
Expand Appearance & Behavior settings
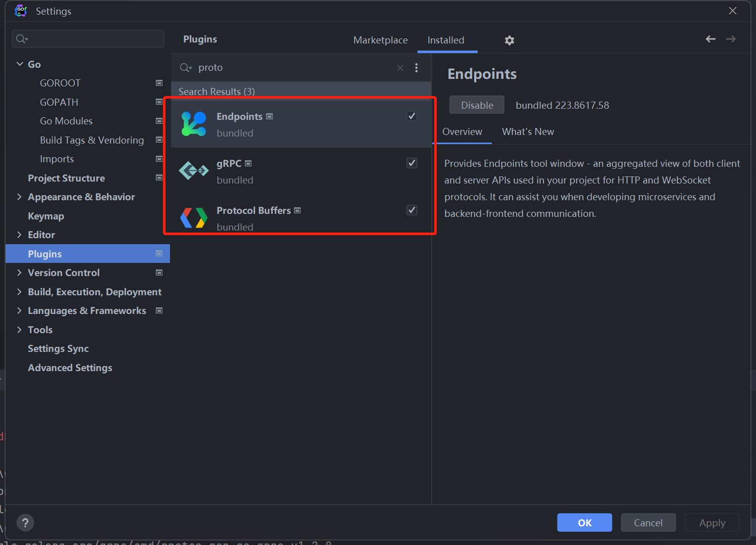coord(19,197)
